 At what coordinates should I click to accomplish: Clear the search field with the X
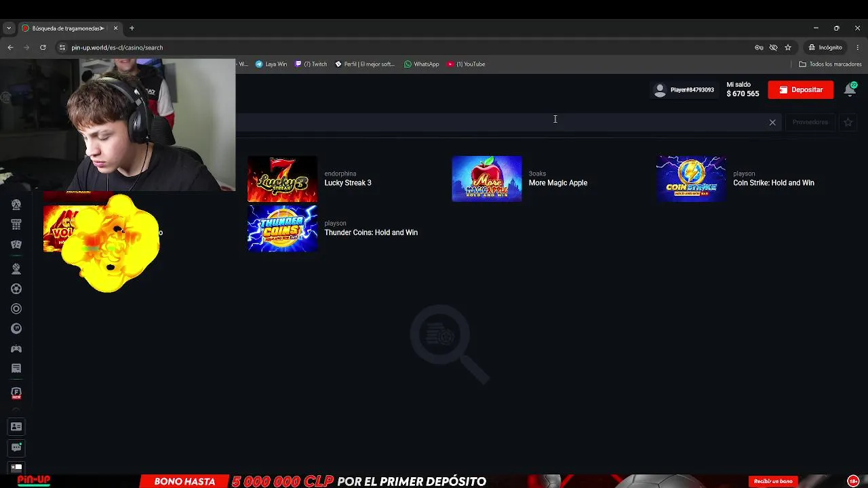(x=772, y=122)
